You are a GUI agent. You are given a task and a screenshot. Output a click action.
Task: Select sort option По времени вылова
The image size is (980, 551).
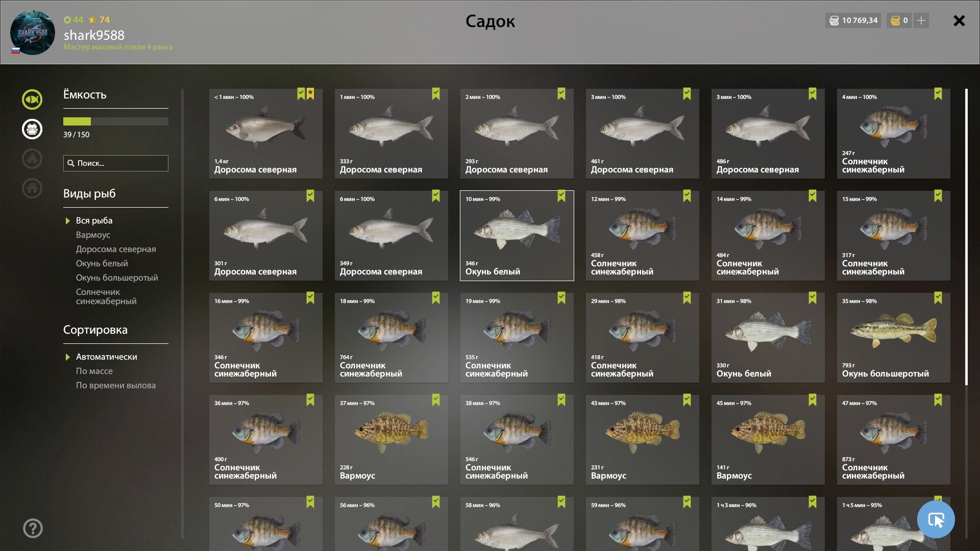pyautogui.click(x=116, y=385)
